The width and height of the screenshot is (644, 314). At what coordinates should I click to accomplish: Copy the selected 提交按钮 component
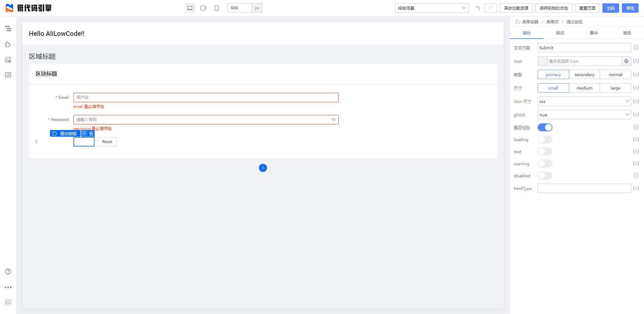pos(84,133)
